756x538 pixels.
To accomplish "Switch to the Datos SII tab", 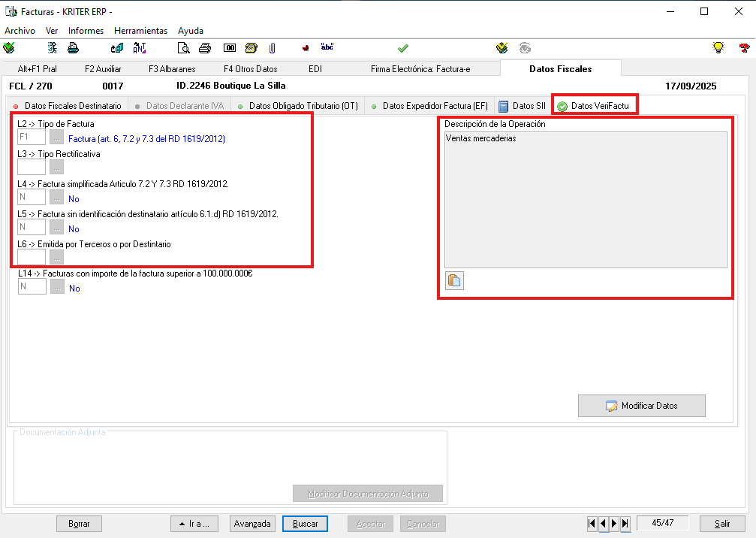I will 527,106.
